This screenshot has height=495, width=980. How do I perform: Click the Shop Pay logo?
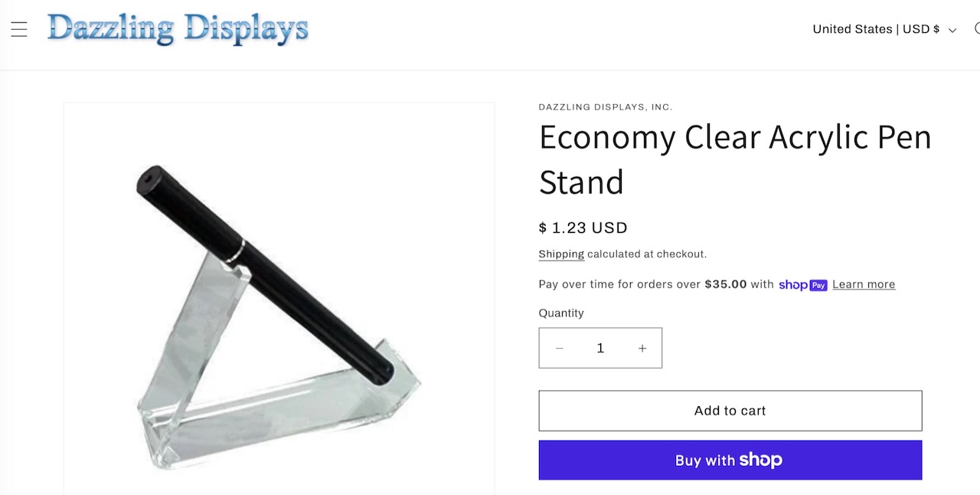pyautogui.click(x=802, y=285)
